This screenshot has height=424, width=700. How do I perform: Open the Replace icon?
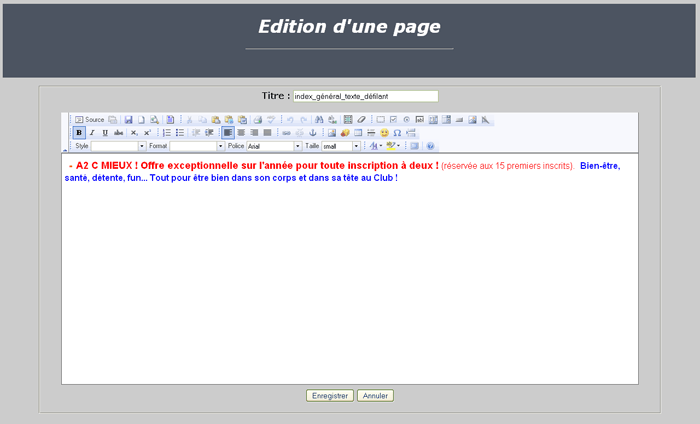pos(332,120)
